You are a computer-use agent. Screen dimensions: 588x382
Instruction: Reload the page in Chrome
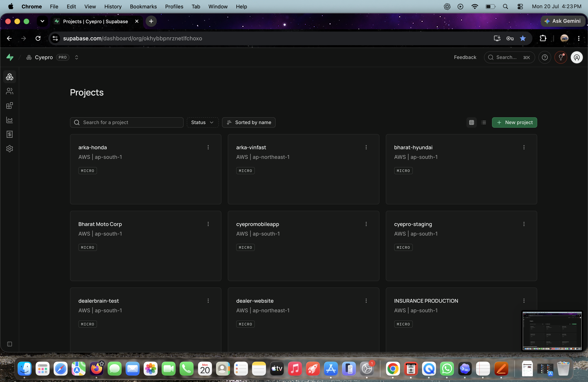38,38
